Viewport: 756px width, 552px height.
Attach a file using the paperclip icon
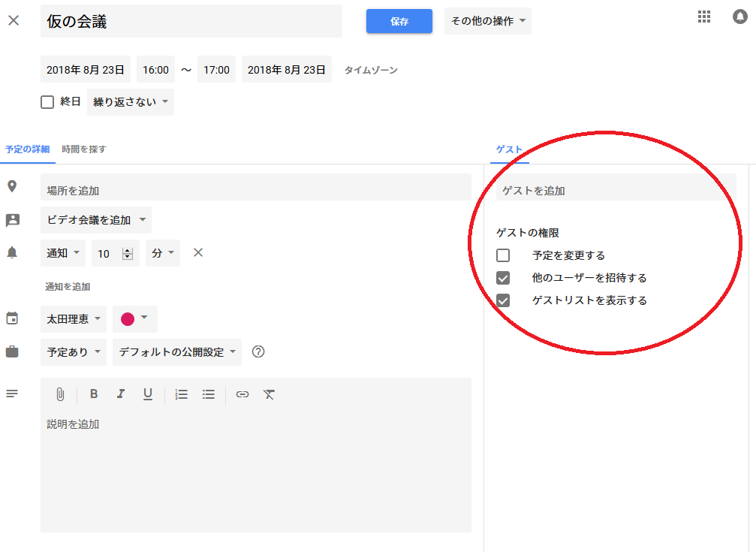(60, 394)
